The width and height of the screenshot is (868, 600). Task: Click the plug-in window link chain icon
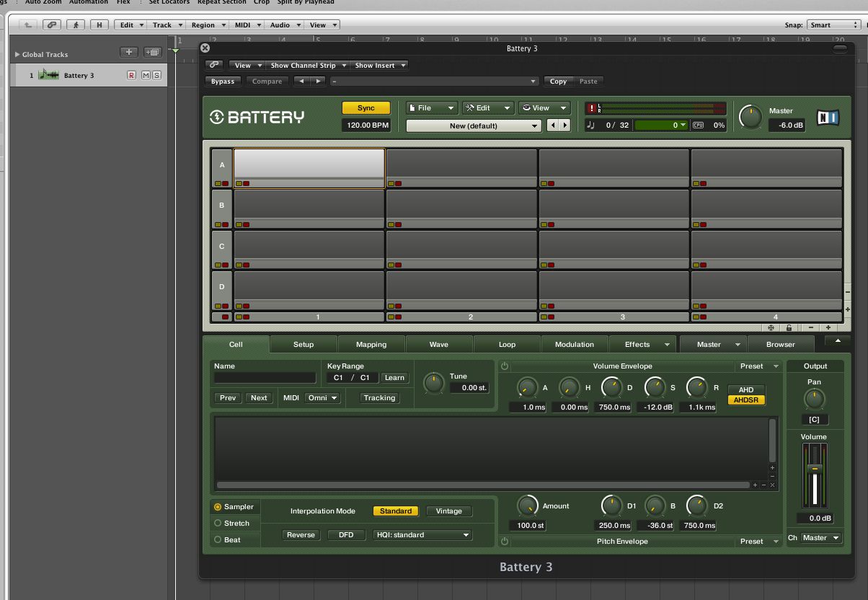click(215, 65)
